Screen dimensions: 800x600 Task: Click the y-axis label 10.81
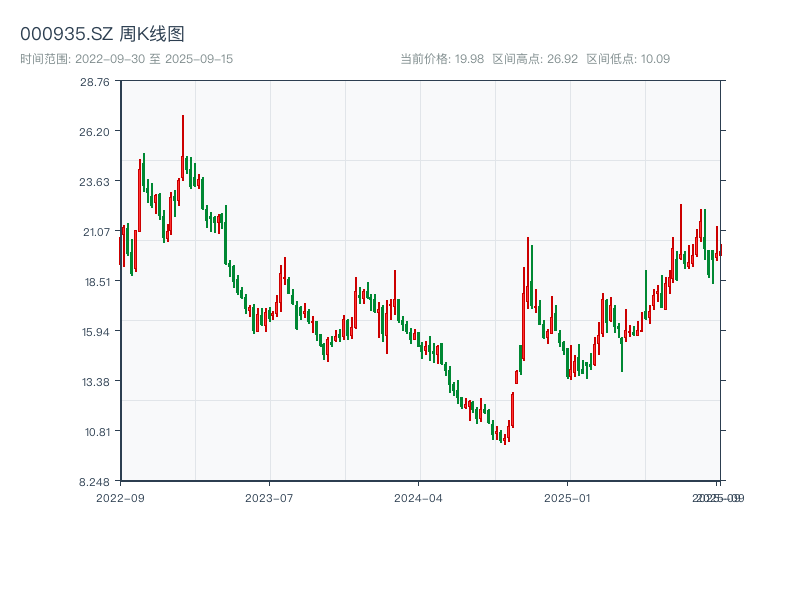tap(96, 432)
